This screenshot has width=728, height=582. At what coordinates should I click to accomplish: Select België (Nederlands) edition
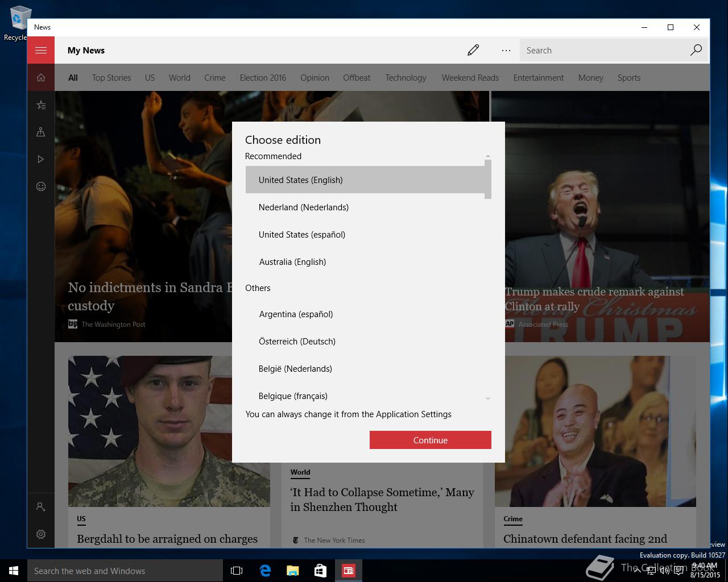point(365,368)
